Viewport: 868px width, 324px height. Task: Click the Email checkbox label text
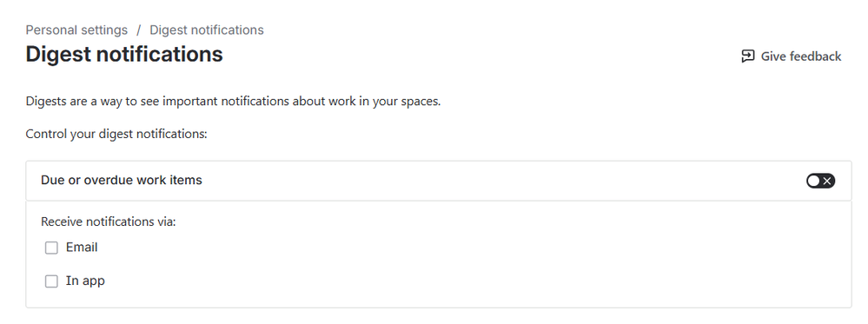click(x=82, y=248)
